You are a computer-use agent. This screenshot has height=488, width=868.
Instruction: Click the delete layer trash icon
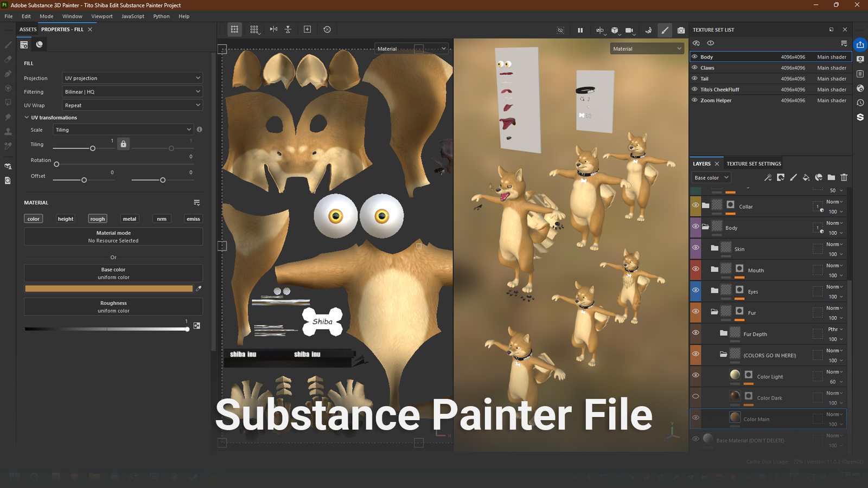coord(844,177)
